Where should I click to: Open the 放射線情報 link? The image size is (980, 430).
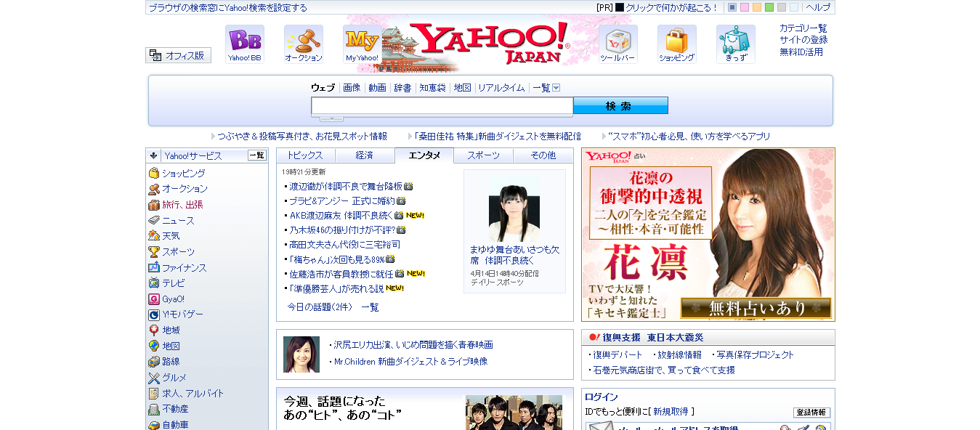(679, 355)
